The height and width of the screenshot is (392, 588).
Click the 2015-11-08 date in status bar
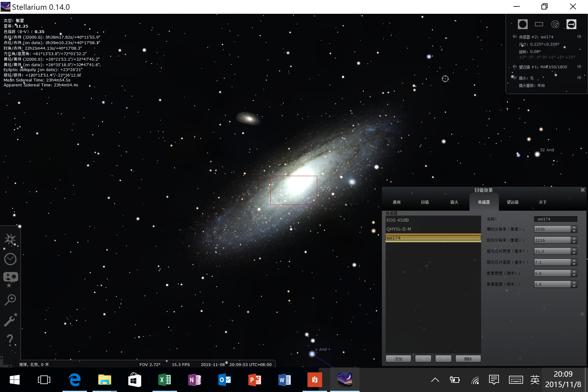click(x=213, y=364)
